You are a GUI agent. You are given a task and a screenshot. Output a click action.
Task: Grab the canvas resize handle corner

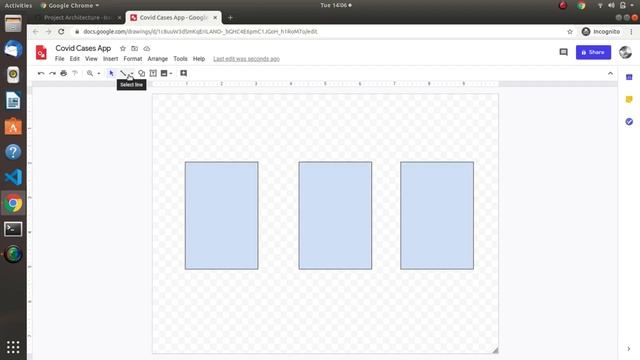click(x=495, y=350)
